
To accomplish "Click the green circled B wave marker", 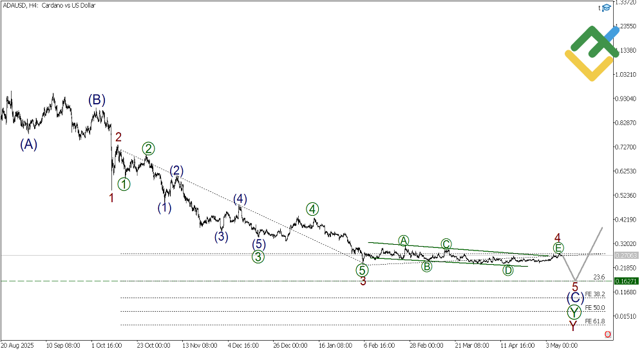I will pyautogui.click(x=427, y=267).
